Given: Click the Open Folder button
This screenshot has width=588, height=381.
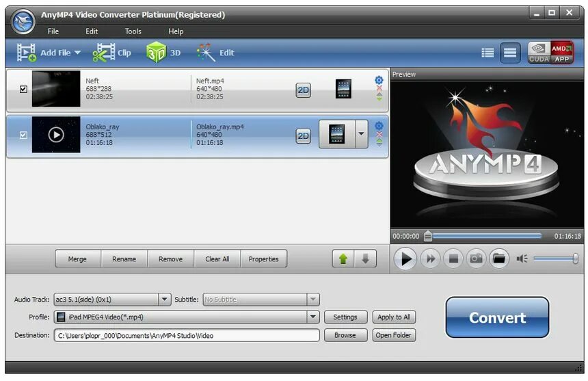Looking at the screenshot, I should click(x=394, y=335).
